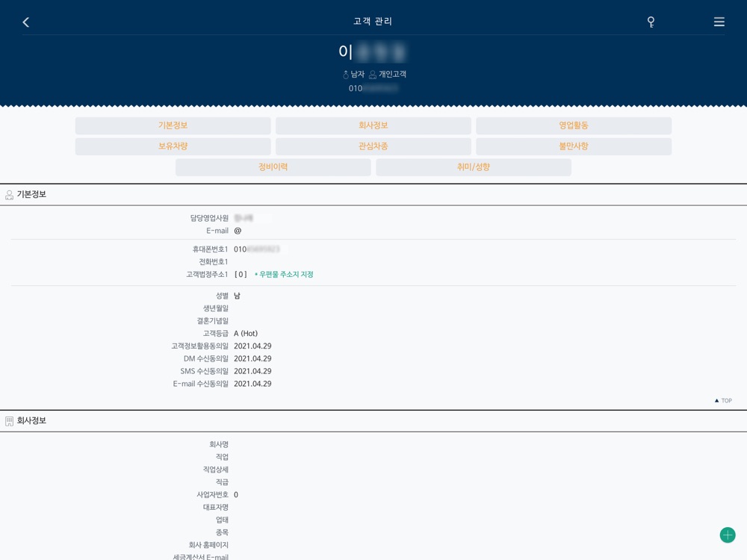Tap the location pin icon in header

click(x=651, y=22)
